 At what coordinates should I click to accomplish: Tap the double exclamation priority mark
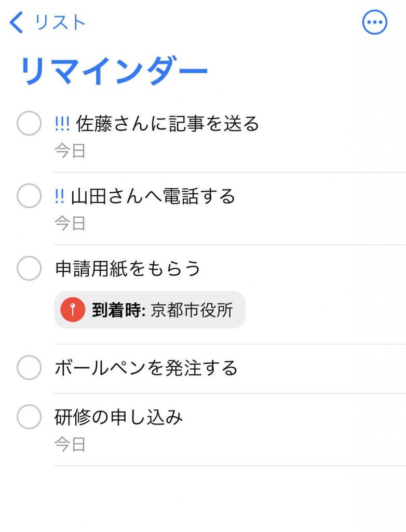click(59, 196)
